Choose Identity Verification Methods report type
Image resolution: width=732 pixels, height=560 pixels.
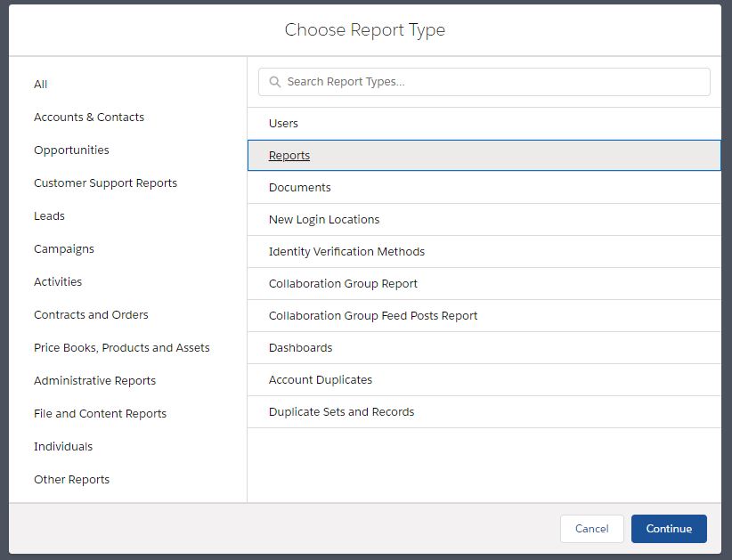coord(346,252)
